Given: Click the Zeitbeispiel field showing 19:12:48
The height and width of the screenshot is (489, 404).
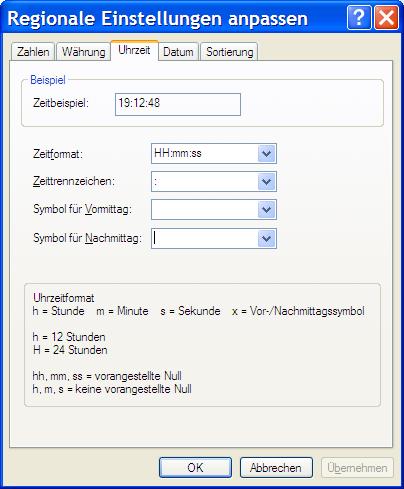Looking at the screenshot, I should pos(178,104).
